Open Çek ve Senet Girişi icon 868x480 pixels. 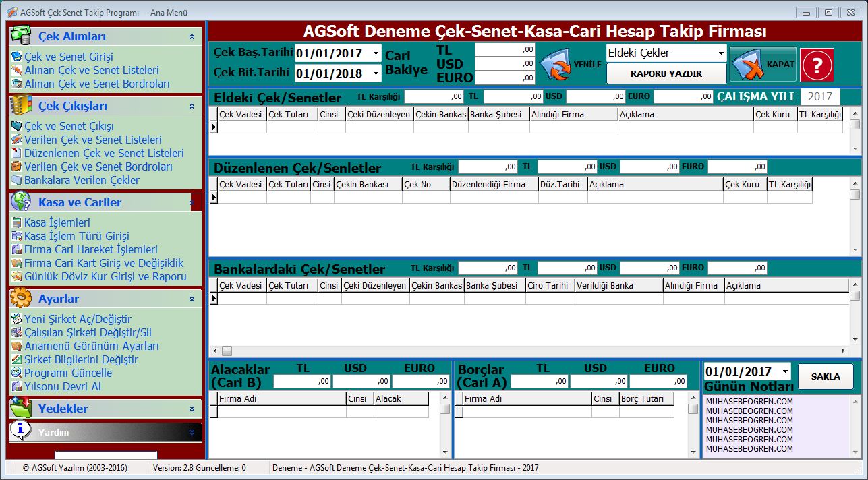click(x=17, y=57)
